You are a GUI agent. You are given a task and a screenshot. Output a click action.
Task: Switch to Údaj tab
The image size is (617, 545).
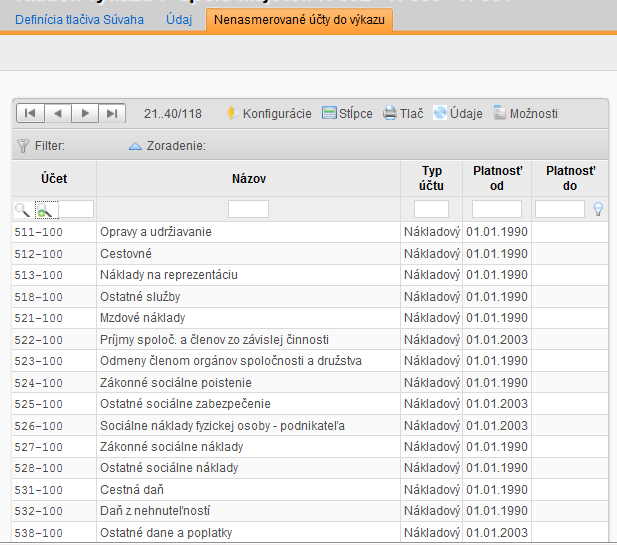179,20
